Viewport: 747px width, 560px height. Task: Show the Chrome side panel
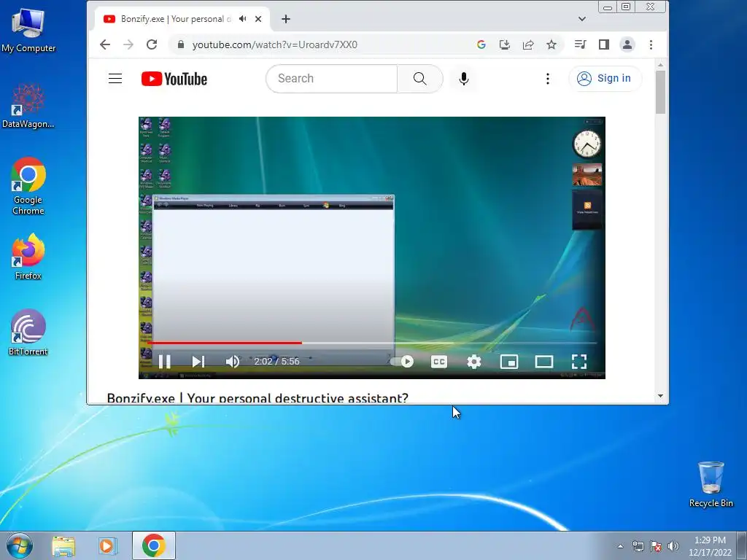(x=603, y=44)
